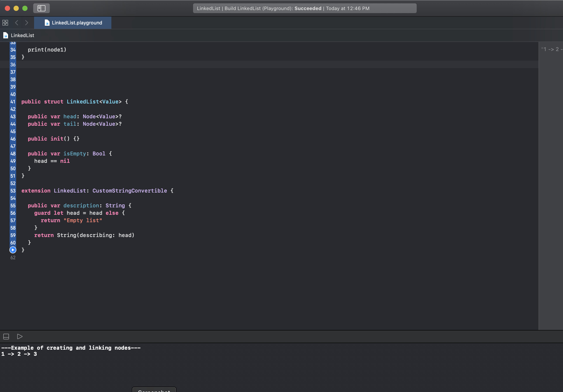Go forward with the right chevron
The image size is (563, 392).
tap(26, 23)
